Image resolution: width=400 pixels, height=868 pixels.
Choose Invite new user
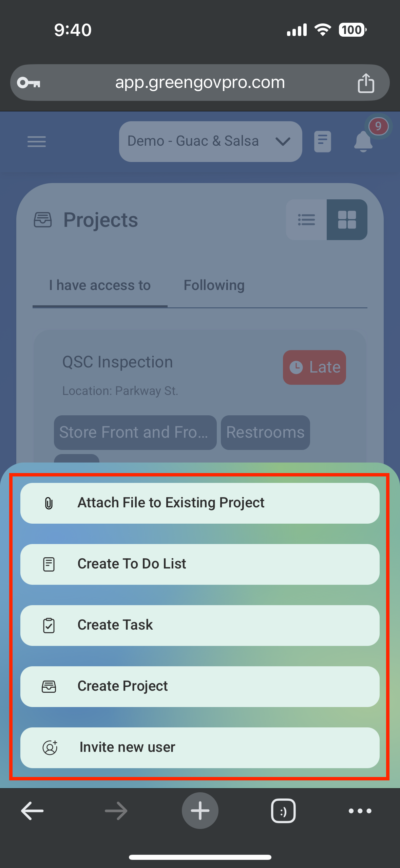pos(200,747)
